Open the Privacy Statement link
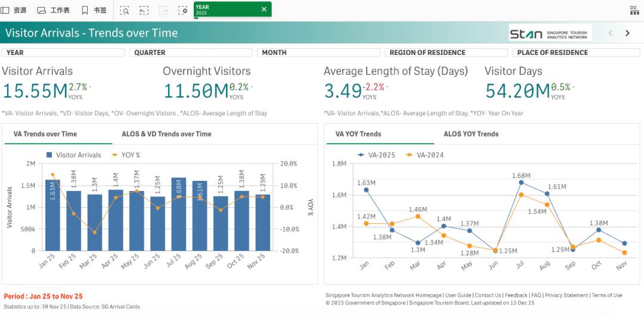Image resolution: width=644 pixels, height=314 pixels. coord(566,295)
